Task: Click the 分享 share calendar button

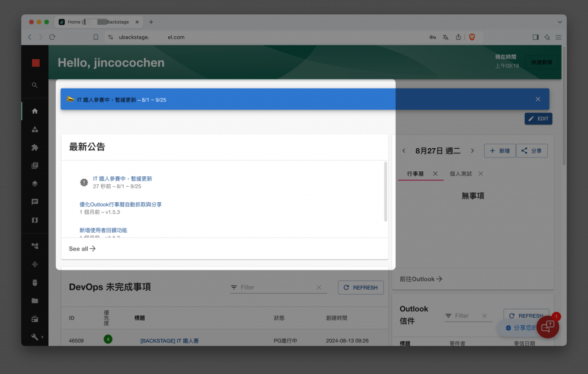Action: (532, 151)
